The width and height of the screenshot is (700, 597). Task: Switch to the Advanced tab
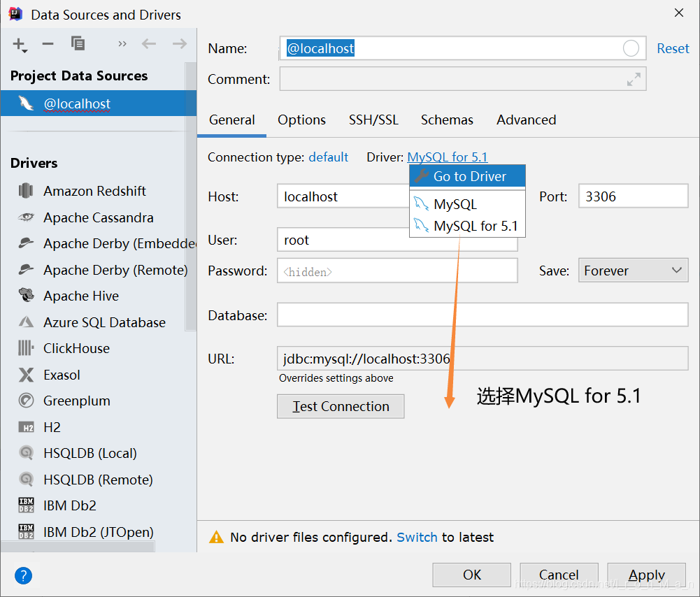527,120
